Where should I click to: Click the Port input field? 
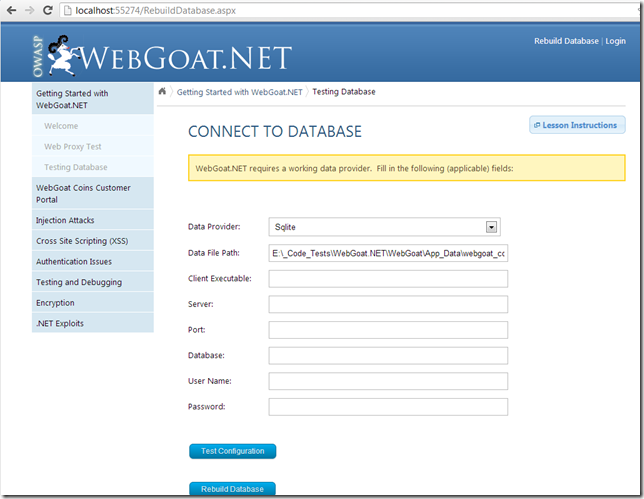(x=388, y=330)
